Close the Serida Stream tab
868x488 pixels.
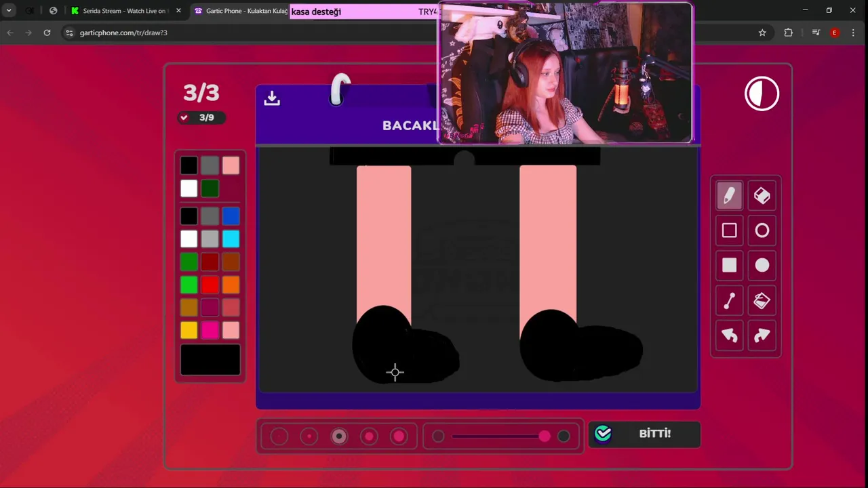178,11
